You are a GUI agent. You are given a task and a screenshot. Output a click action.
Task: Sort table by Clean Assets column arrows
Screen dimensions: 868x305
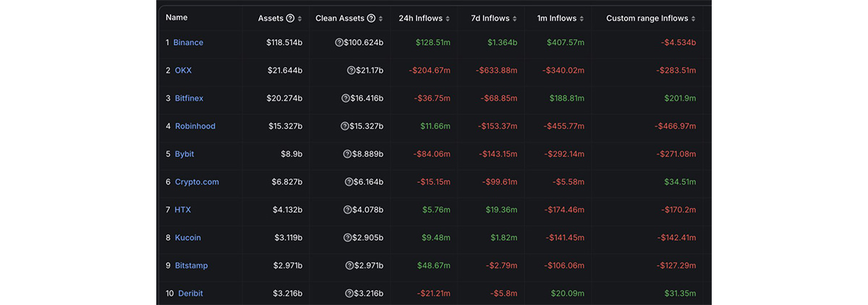pyautogui.click(x=380, y=18)
